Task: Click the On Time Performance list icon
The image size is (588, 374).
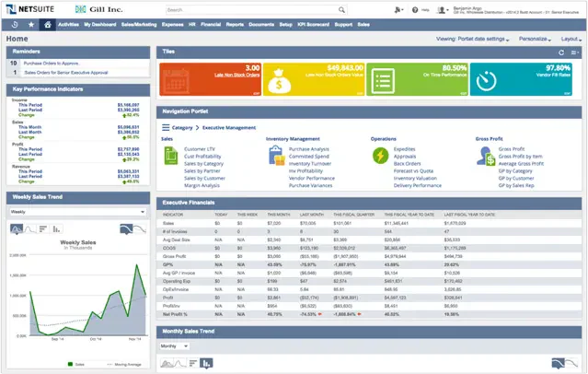Action: click(383, 81)
